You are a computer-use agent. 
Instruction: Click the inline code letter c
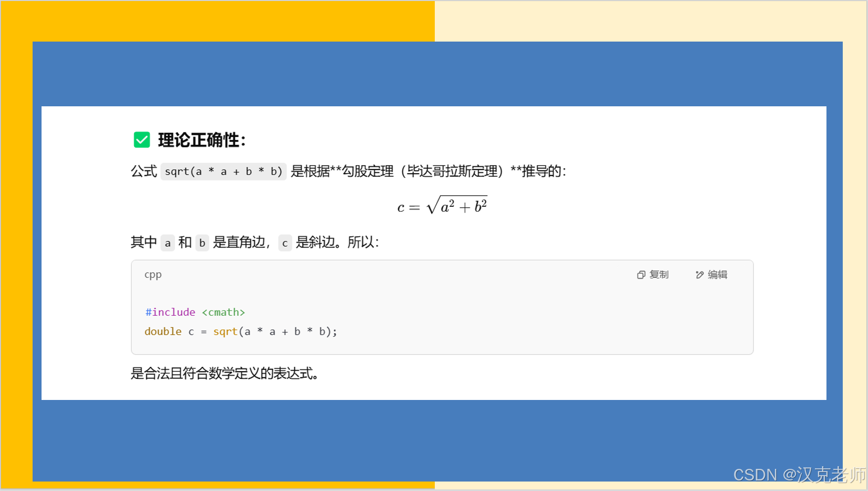point(285,243)
